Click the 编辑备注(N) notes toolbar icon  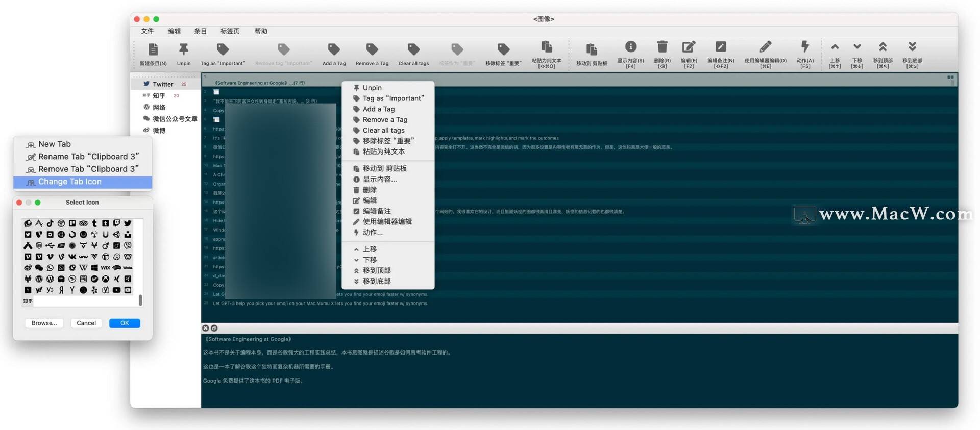(721, 47)
